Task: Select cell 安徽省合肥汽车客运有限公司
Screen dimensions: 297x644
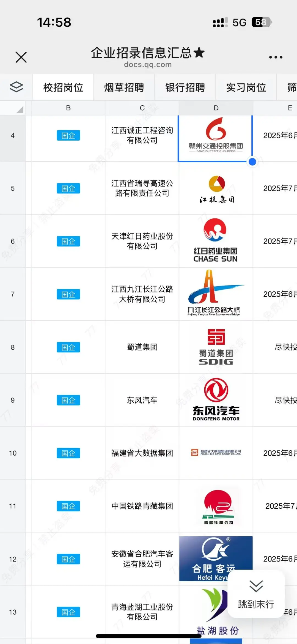Action: click(142, 559)
